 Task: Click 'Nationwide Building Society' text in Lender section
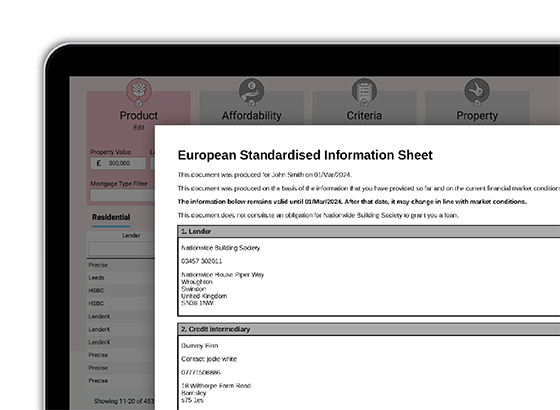pos(220,248)
